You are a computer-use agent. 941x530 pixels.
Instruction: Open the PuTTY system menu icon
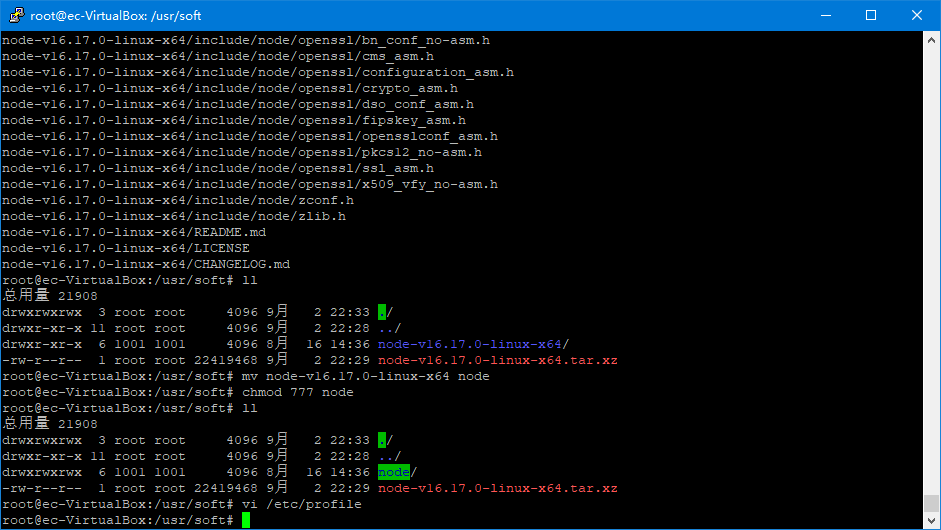tap(17, 15)
